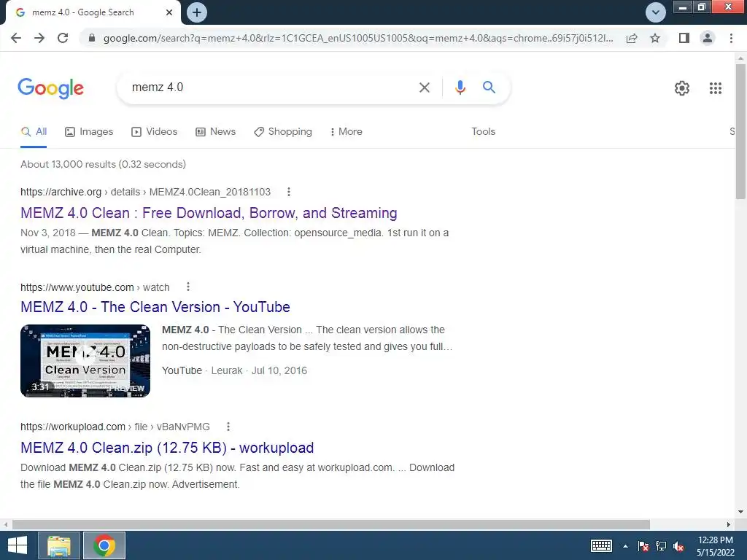
Task: Click the Chrome taskbar icon
Action: [x=104, y=545]
